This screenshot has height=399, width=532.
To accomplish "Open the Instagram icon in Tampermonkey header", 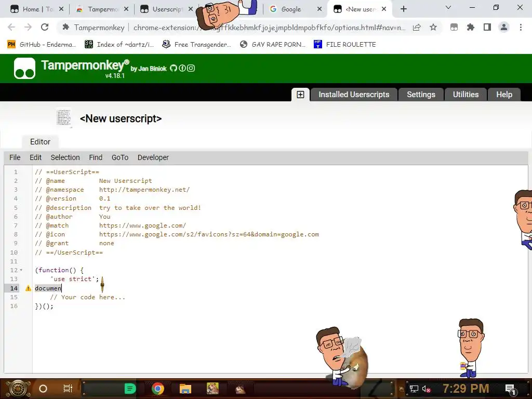I will [191, 68].
